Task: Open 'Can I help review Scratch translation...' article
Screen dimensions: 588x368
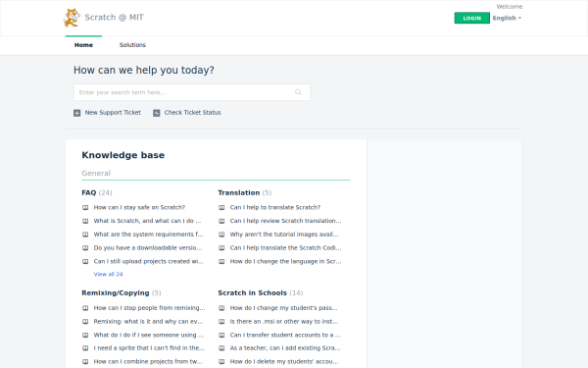Action: 286,221
